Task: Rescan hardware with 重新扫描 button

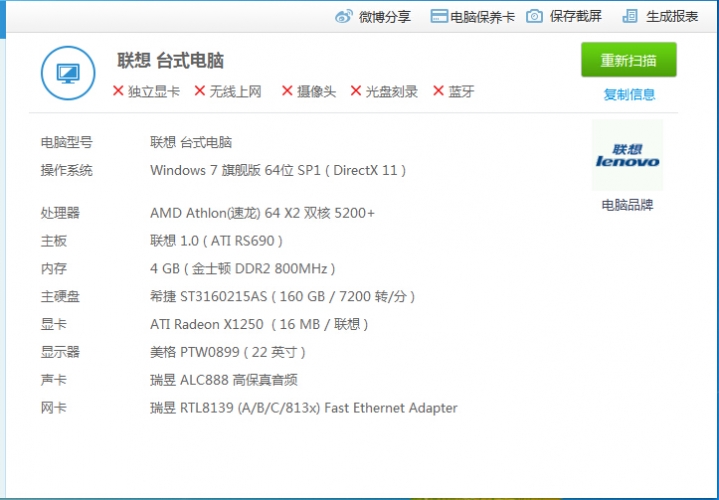Action: (x=629, y=60)
